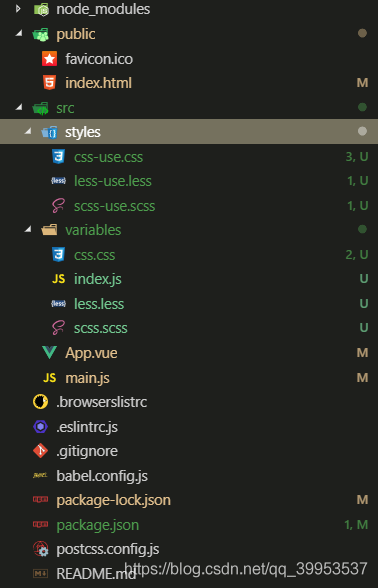Collapse the styles folder arrow
Screen dimensions: 378x588
pos(27,132)
